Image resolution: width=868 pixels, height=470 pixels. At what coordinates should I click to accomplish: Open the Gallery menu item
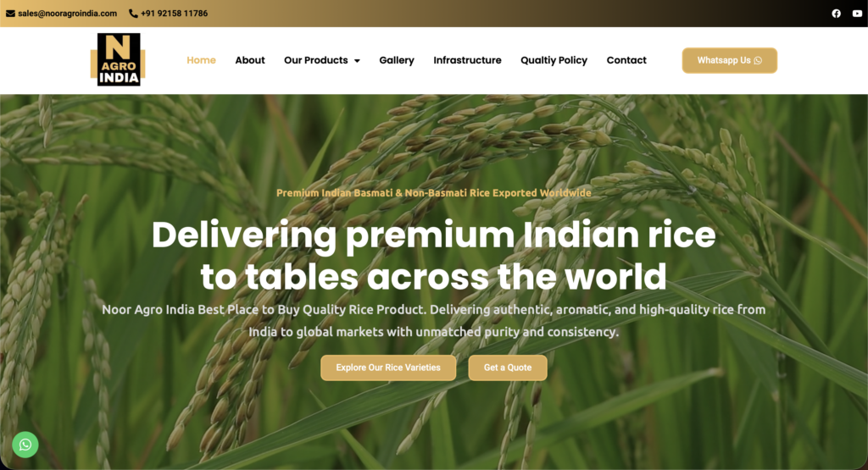point(397,60)
